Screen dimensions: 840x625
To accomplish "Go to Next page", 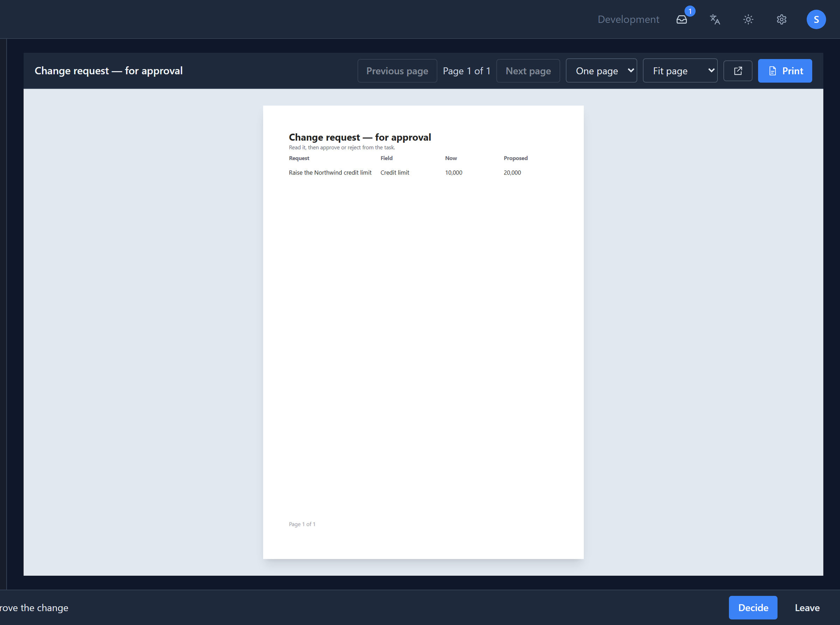I will [528, 71].
